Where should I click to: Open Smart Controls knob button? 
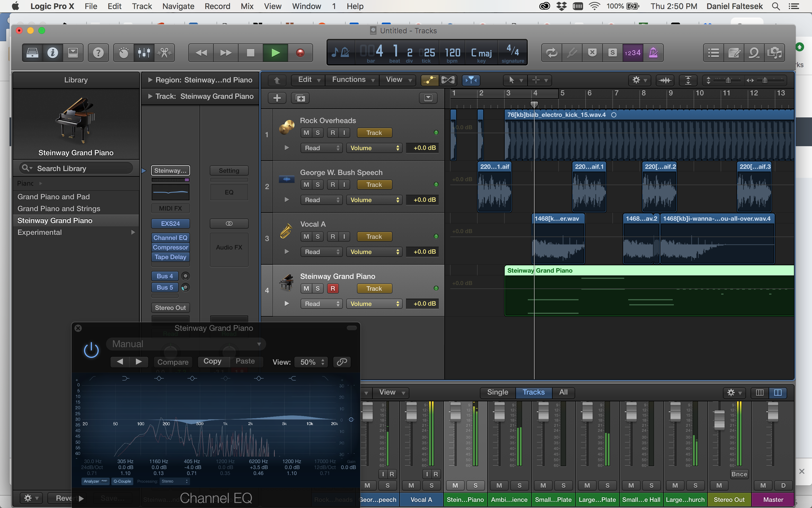(123, 53)
